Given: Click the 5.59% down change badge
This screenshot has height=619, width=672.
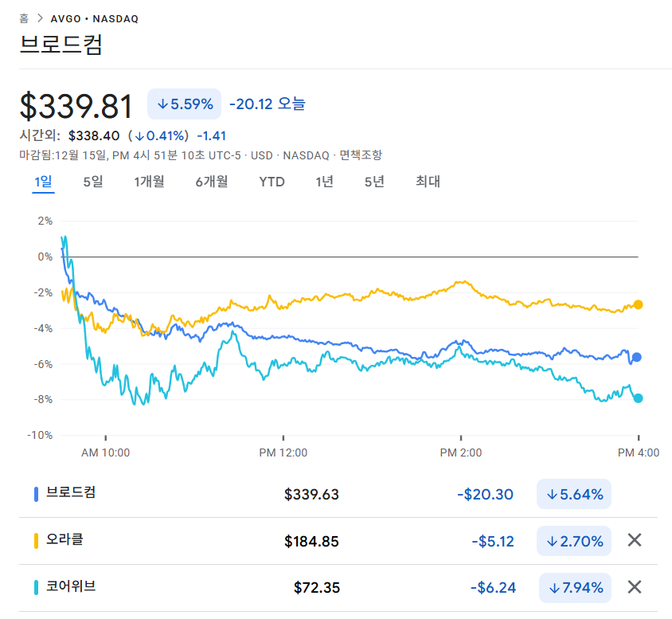Looking at the screenshot, I should click(184, 104).
